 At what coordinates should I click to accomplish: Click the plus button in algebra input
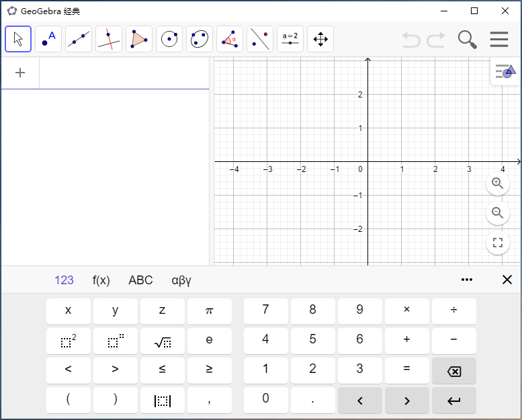(20, 73)
